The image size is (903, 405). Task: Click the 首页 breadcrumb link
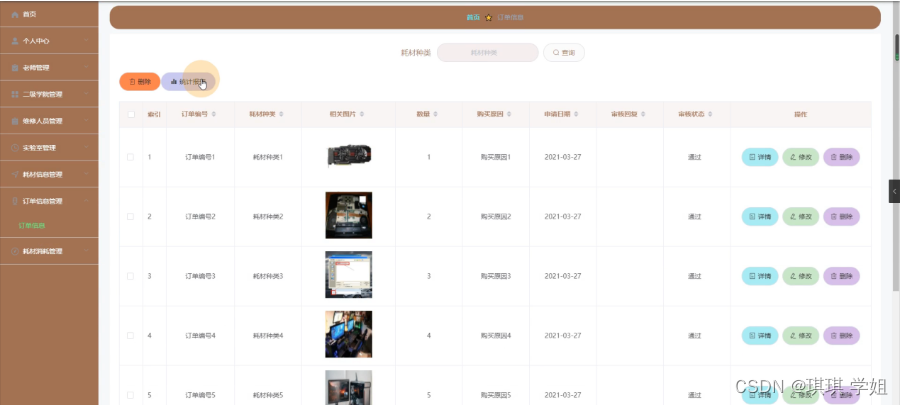click(473, 17)
